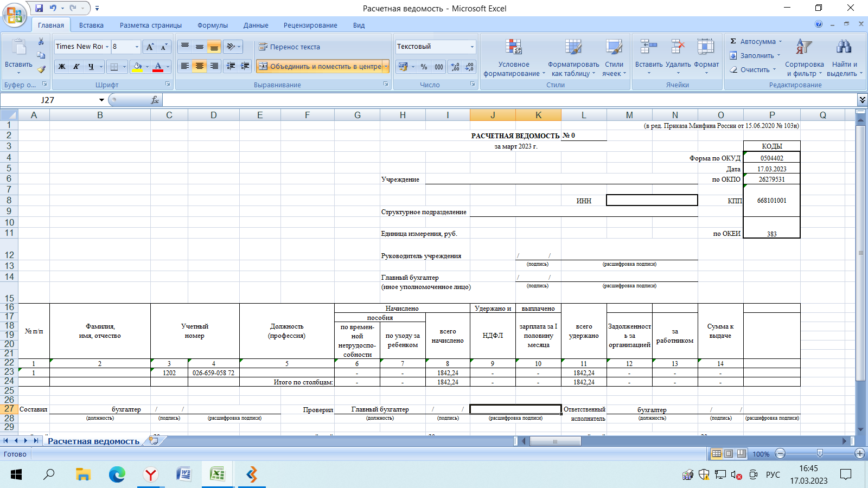Screen dimensions: 868x488
Task: Expand the formula bar
Action: [862, 100]
